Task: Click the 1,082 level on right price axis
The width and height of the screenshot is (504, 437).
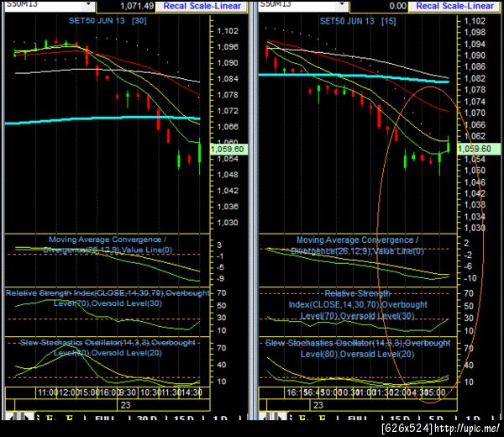Action: point(475,78)
